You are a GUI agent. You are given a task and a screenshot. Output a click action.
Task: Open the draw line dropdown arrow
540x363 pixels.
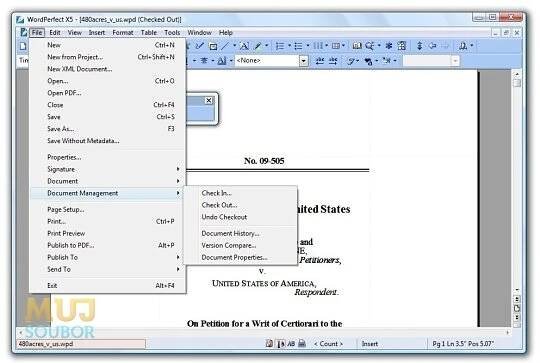pyautogui.click(x=235, y=45)
